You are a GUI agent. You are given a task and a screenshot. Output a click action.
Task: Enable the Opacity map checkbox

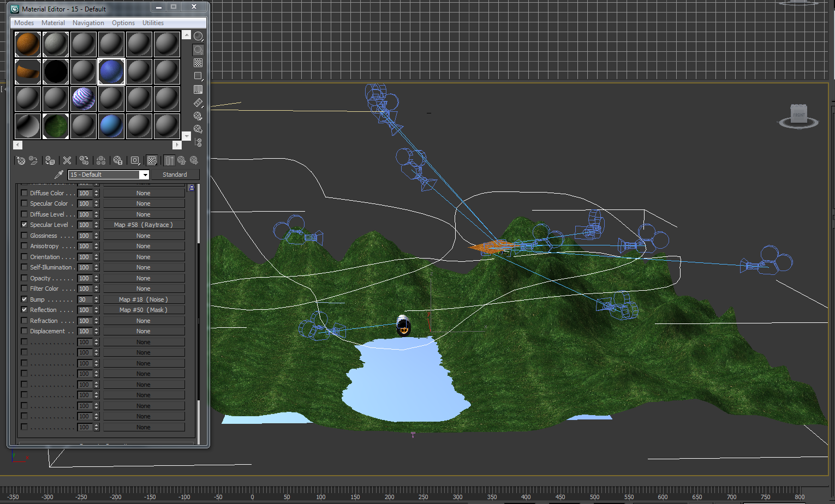24,278
